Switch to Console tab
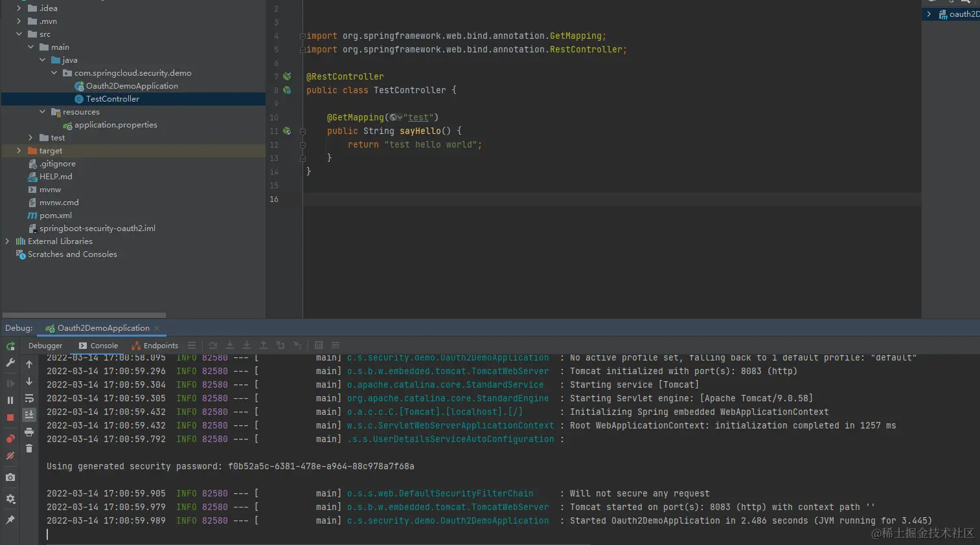Image resolution: width=980 pixels, height=545 pixels. click(x=98, y=346)
